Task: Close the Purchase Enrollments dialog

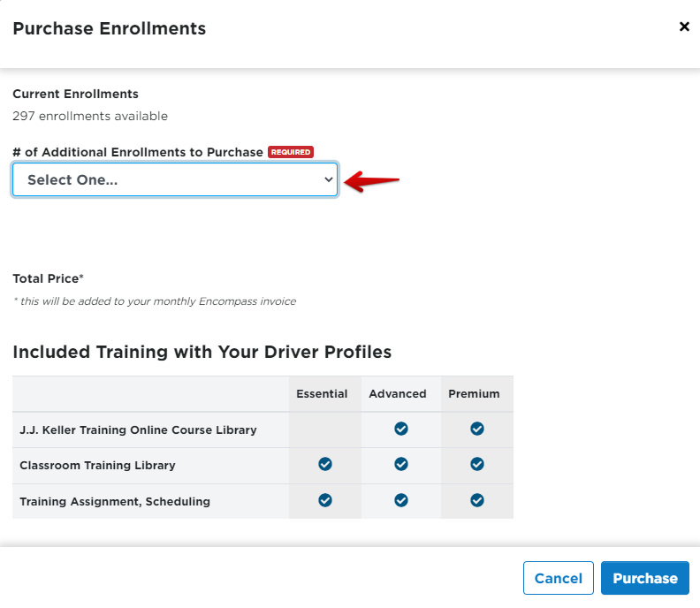Action: pos(684,27)
